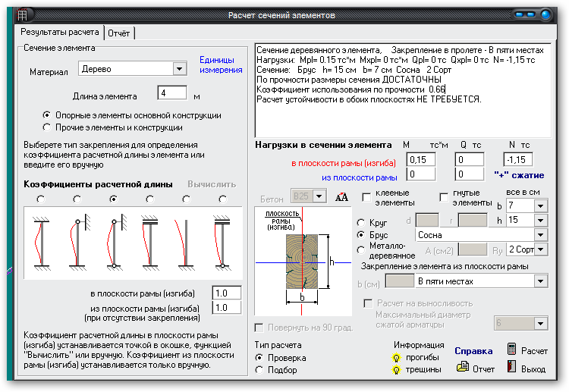Viewport: 569px width, 392px height.
Task: Open the Материал dropdown showing Дерево
Action: pos(180,69)
